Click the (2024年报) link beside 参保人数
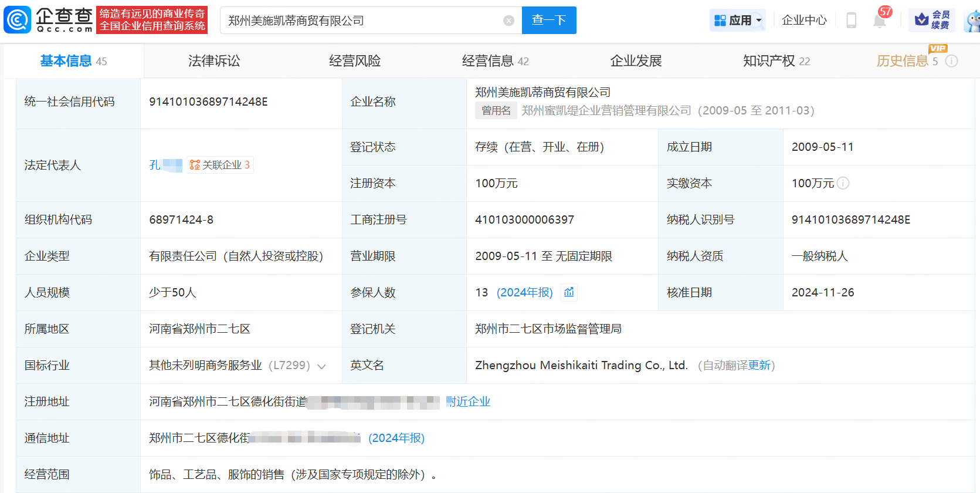This screenshot has height=493, width=980. 525,292
